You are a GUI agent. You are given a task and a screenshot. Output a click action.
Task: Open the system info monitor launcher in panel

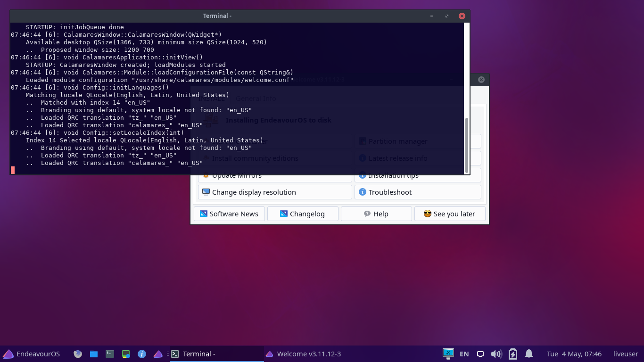pos(126,354)
